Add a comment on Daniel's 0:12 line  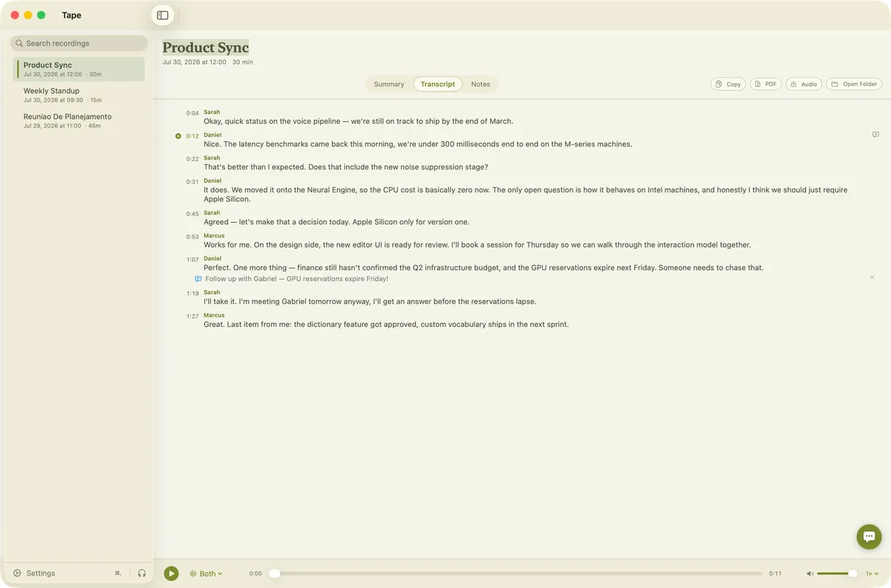[x=875, y=134]
